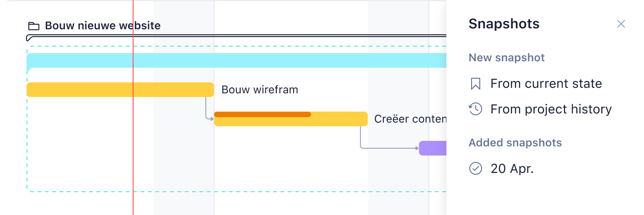Select the purple task bar
The height and width of the screenshot is (215, 644).
[x=433, y=148]
